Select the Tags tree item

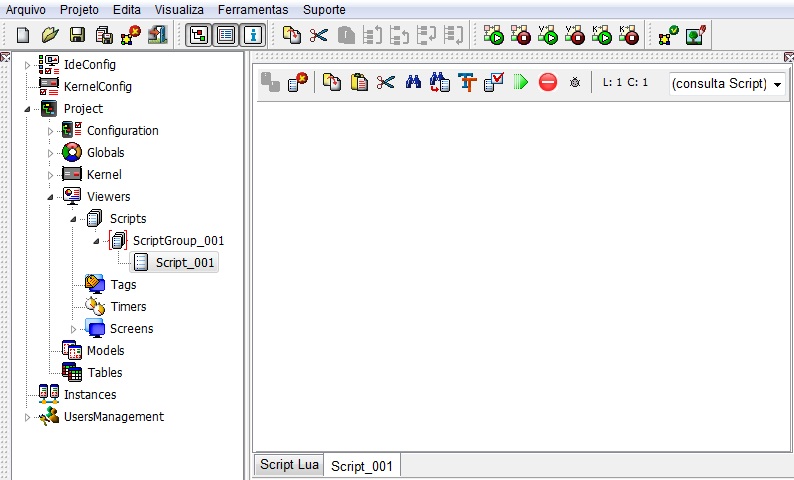point(124,285)
